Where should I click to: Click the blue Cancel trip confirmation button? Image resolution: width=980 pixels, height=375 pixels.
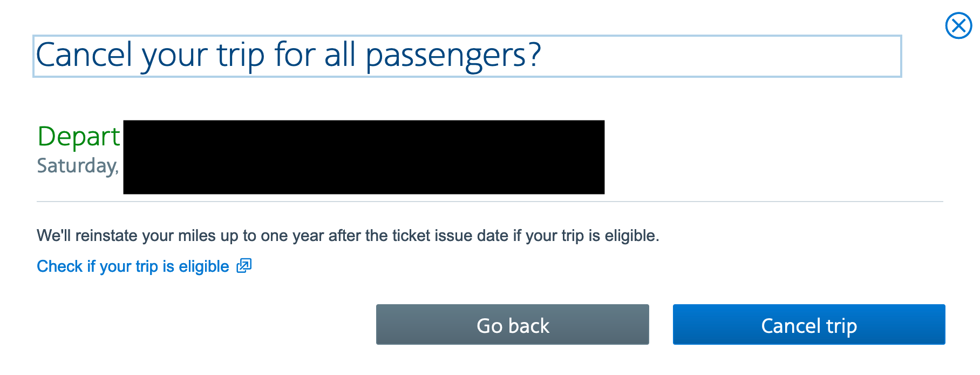point(809,324)
